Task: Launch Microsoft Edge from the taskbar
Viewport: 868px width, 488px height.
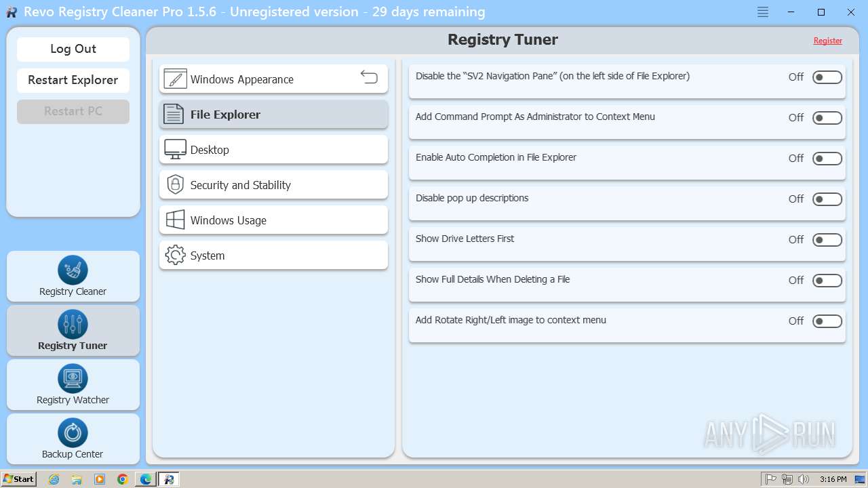Action: (146, 479)
